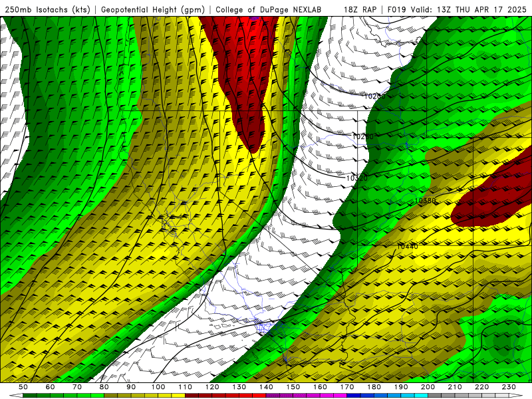
Task: Click the '18Z RAP' model run label
Action: pyautogui.click(x=360, y=10)
